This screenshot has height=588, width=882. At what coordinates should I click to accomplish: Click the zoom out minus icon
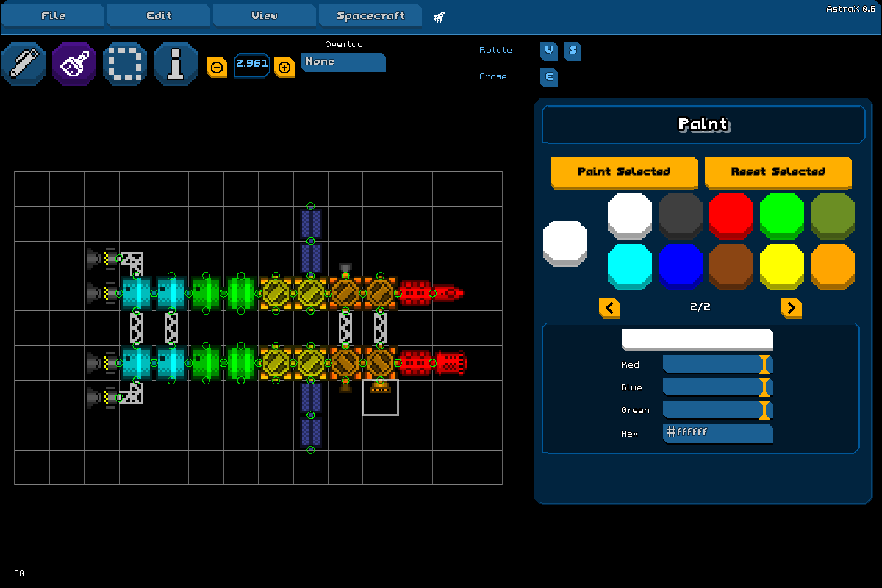[x=217, y=67]
